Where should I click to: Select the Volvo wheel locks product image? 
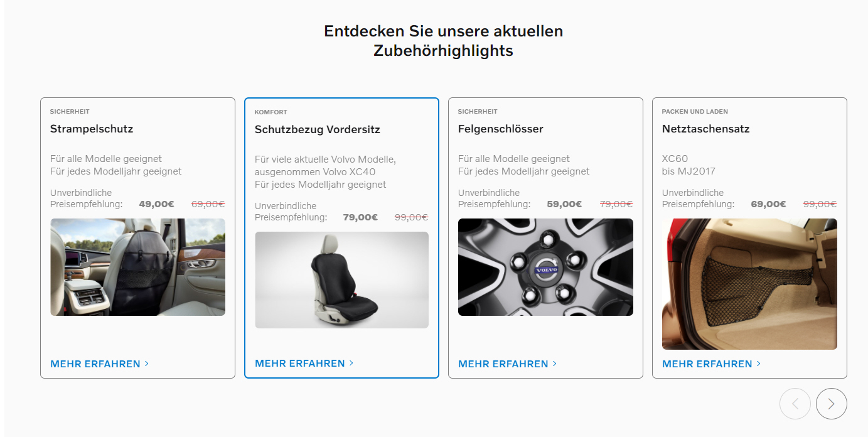545,267
